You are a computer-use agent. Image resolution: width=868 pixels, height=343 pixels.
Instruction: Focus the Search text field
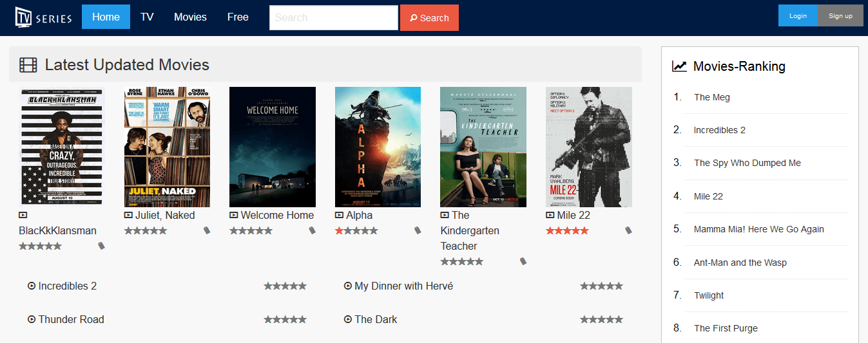tap(334, 17)
